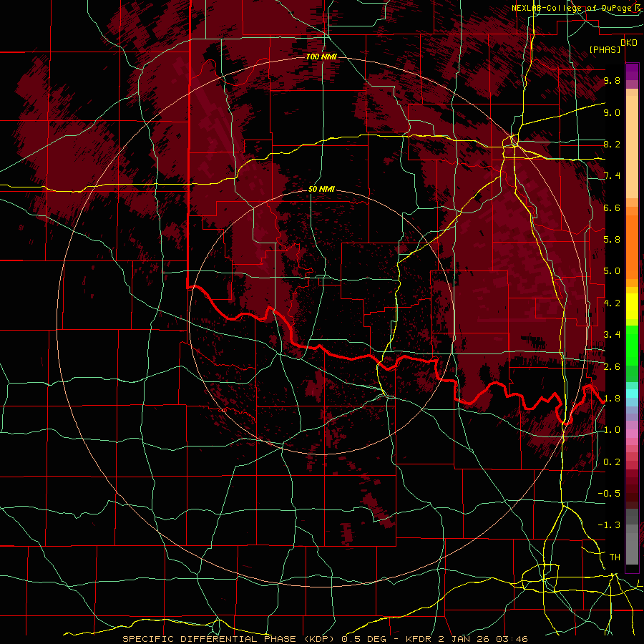Click the 7.4 scale value
Image resolution: width=644 pixels, height=644 pixels.
(x=612, y=176)
